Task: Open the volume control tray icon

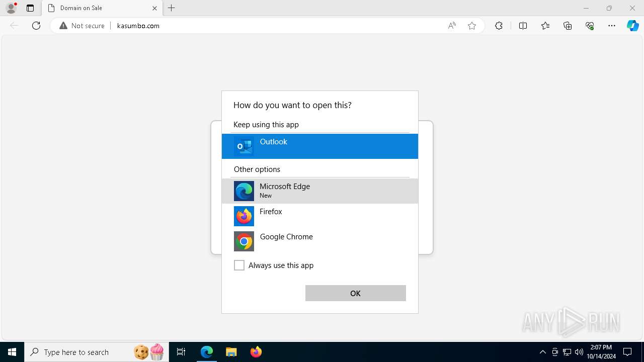Action: click(579, 352)
